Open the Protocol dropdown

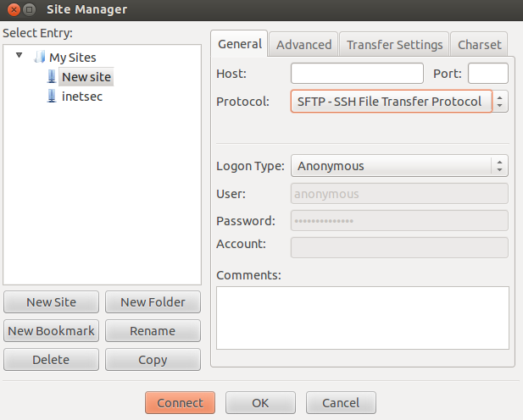pyautogui.click(x=399, y=102)
